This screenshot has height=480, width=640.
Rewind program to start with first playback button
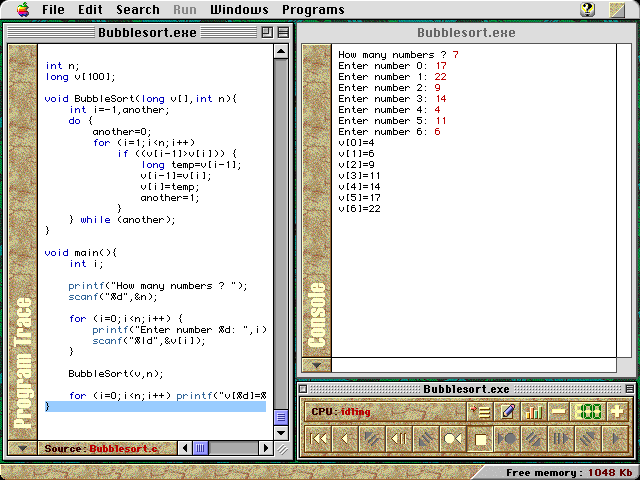(x=318, y=438)
